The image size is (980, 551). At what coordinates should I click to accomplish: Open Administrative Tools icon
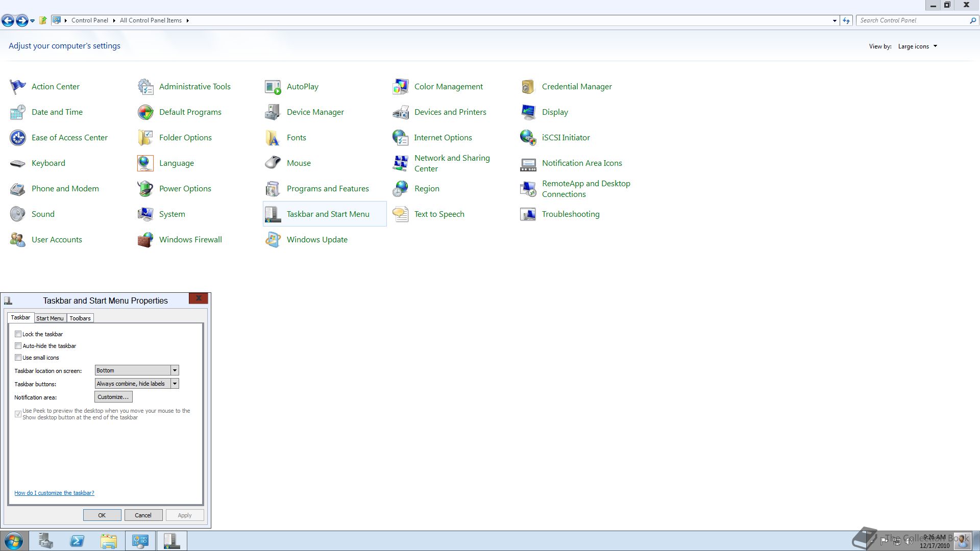145,87
